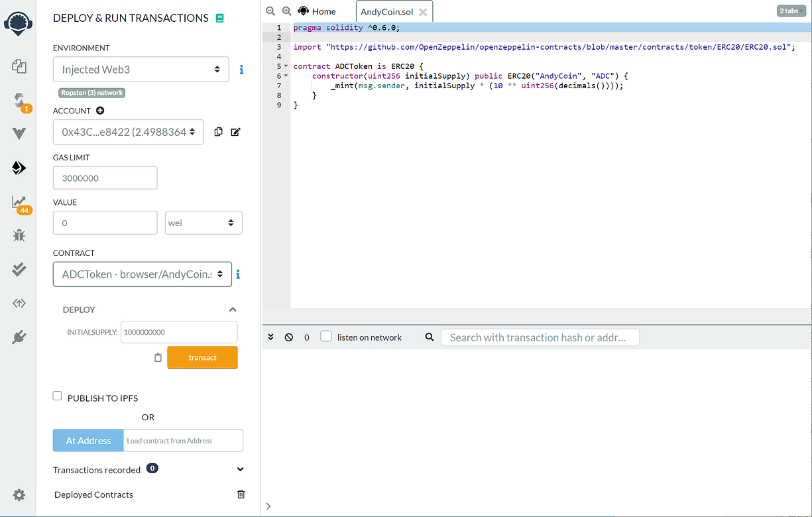Expand the Transactions recorded section
This screenshot has width=812, height=517.
240,469
